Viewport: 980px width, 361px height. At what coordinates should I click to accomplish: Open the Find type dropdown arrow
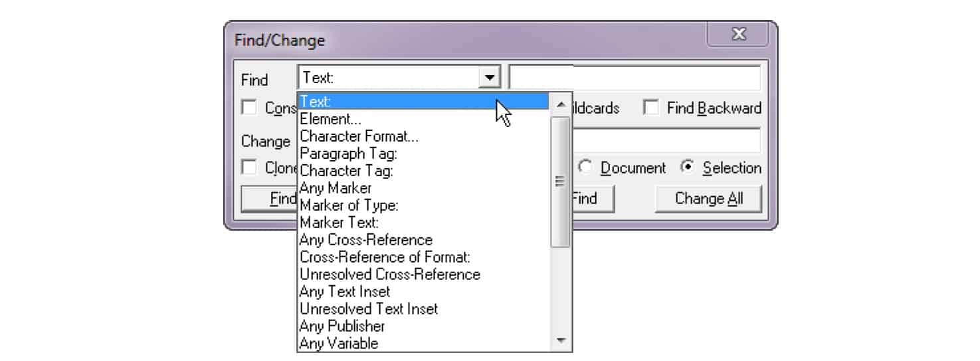(490, 78)
